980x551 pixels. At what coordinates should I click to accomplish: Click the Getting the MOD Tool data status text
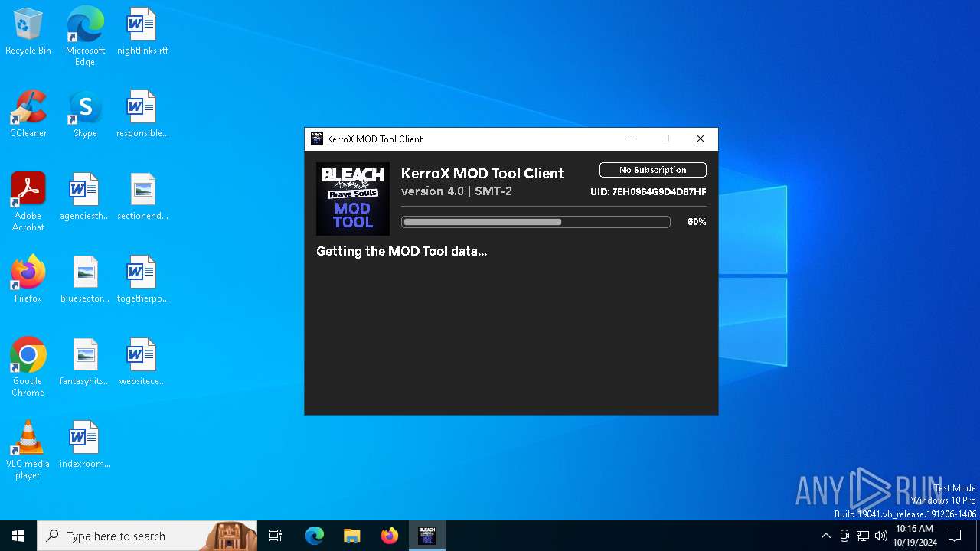[x=401, y=251]
